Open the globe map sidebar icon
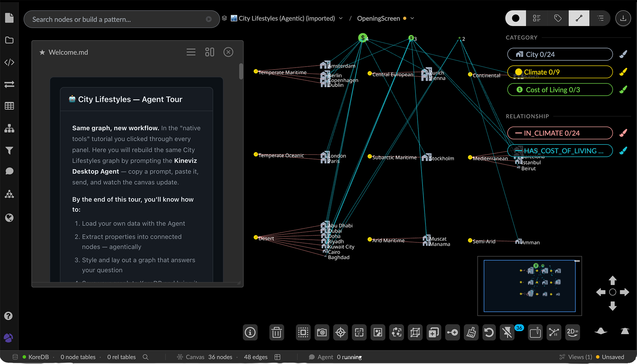Screen dimensions: 637x364 [9, 218]
